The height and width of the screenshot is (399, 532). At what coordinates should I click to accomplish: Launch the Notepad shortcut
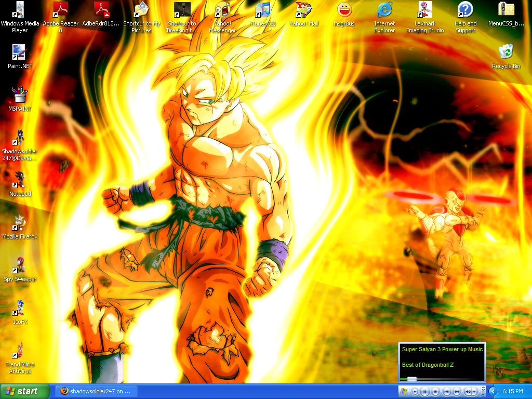tap(20, 184)
